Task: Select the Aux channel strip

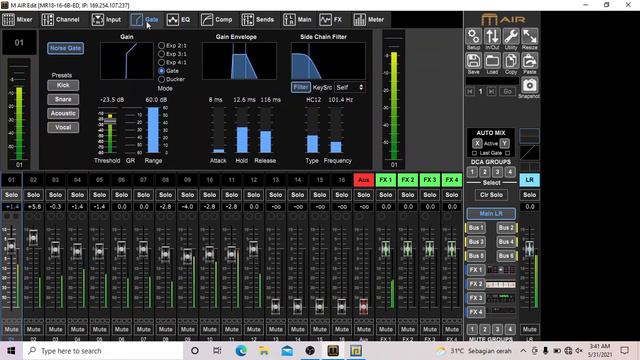Action: click(x=364, y=180)
